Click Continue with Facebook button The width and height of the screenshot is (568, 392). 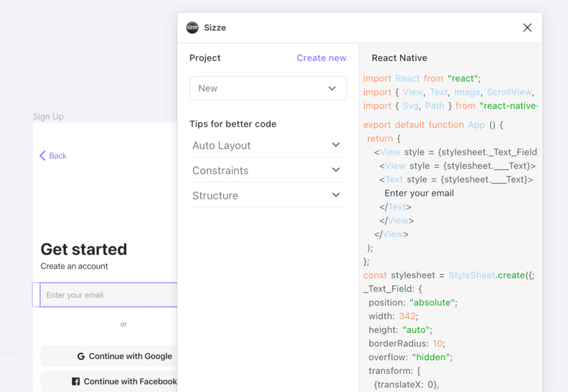[x=109, y=381]
